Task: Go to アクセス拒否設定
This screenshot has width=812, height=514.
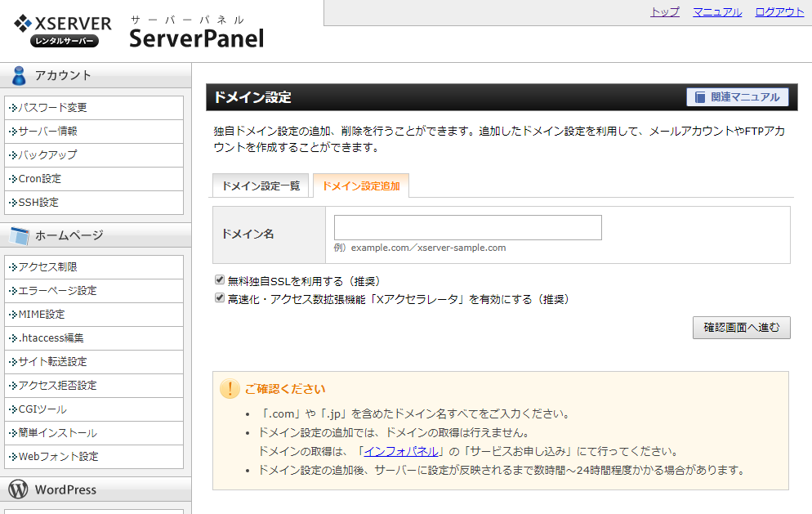Action: [94, 386]
